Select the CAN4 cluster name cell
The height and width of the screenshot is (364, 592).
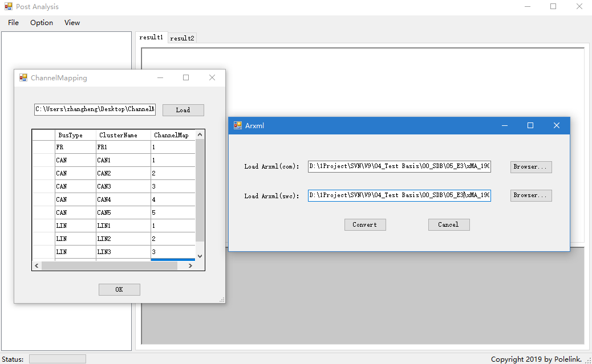click(123, 199)
